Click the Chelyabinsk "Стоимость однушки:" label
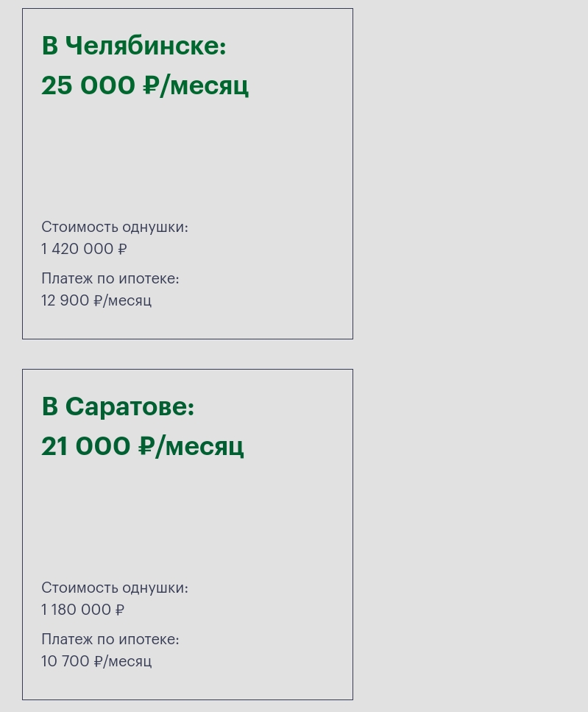Image resolution: width=588 pixels, height=712 pixels. tap(114, 227)
